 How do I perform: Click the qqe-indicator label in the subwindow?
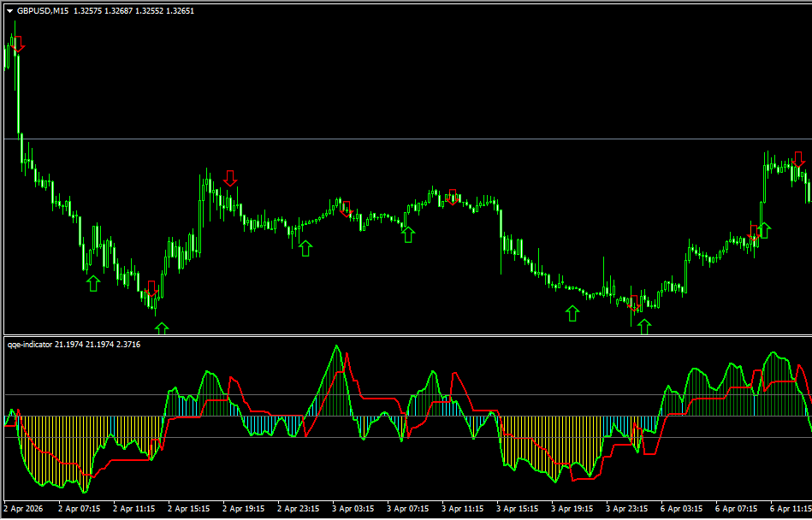tap(30, 345)
